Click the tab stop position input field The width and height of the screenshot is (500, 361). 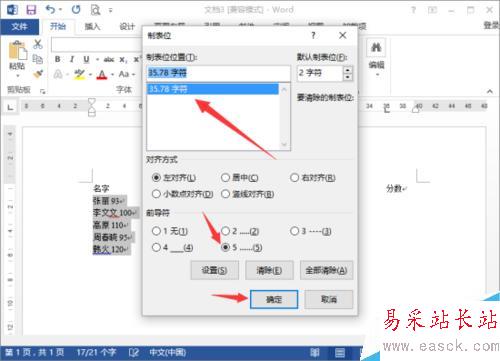point(218,73)
